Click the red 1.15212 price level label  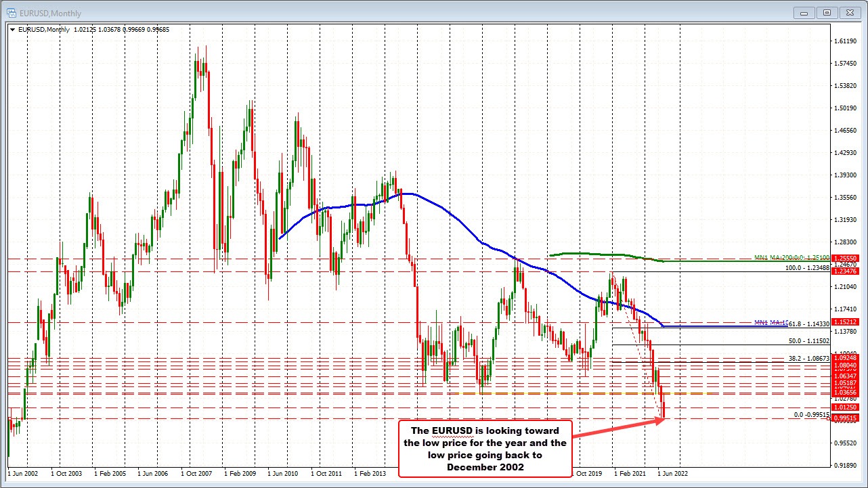[x=846, y=322]
